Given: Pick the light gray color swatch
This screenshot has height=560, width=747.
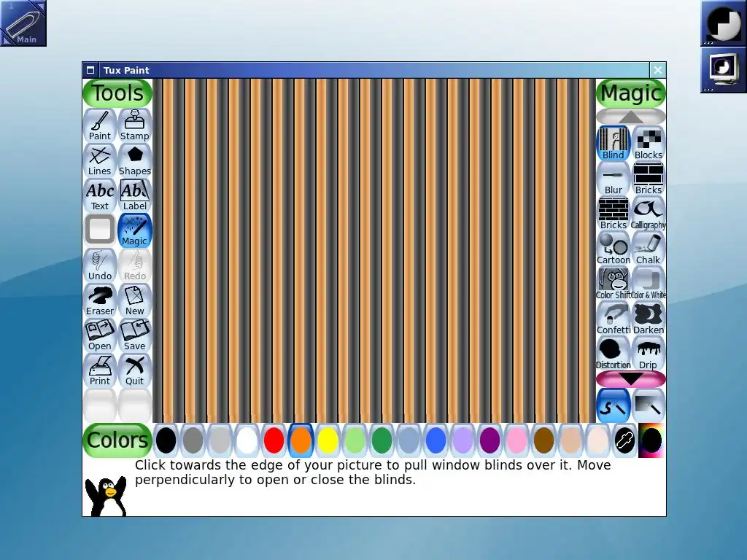Looking at the screenshot, I should pyautogui.click(x=220, y=440).
